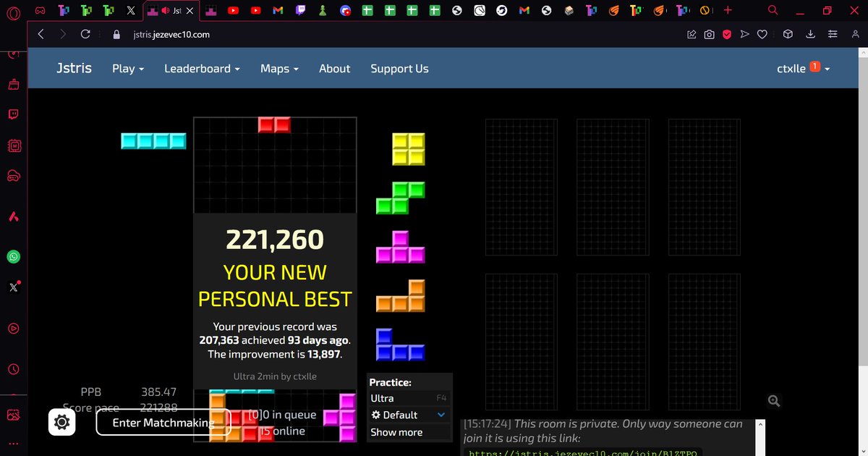Image resolution: width=868 pixels, height=456 pixels.
Task: Open GX Control chip icon in sidebar
Action: pos(13,145)
